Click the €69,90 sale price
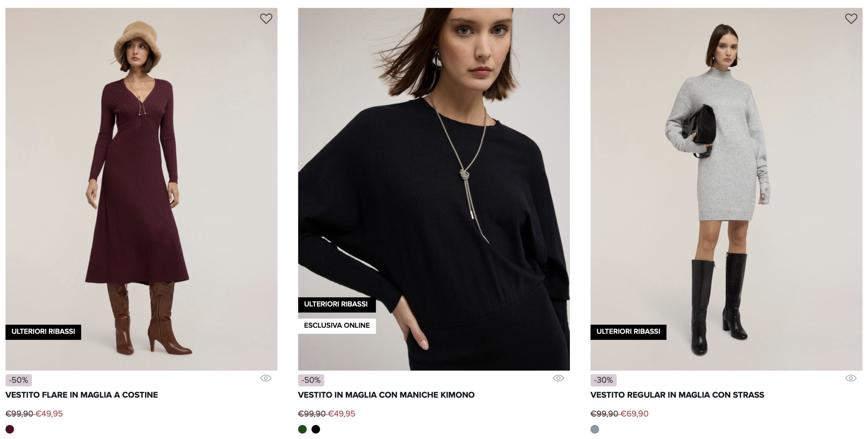Viewport: 868px width, 439px height. [634, 414]
